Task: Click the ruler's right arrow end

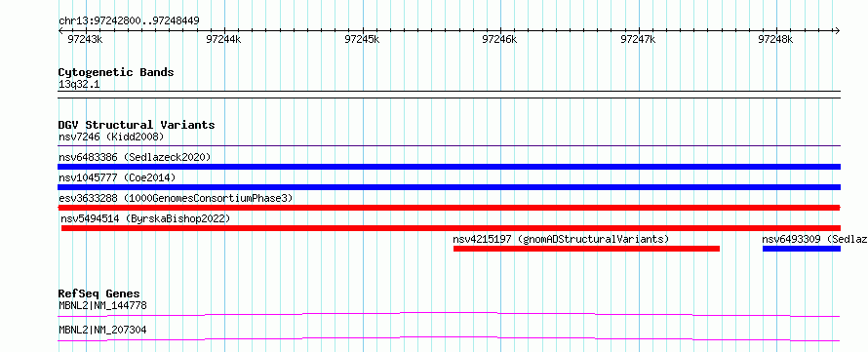Action: click(838, 30)
